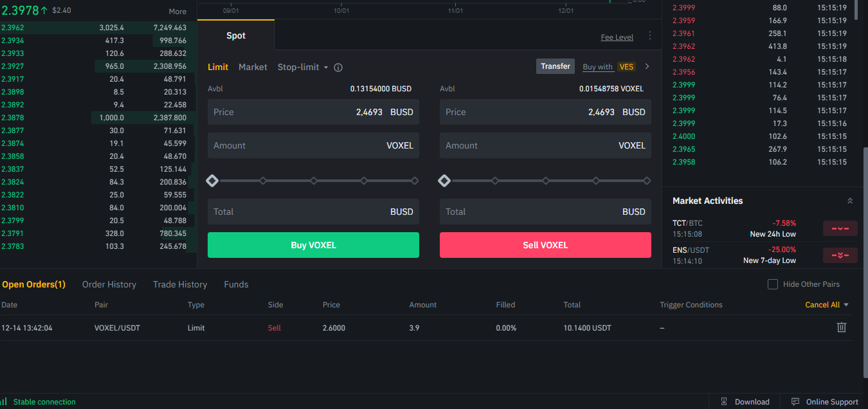Image resolution: width=868 pixels, height=409 pixels.
Task: Open the Fee Level link
Action: pyautogui.click(x=617, y=37)
